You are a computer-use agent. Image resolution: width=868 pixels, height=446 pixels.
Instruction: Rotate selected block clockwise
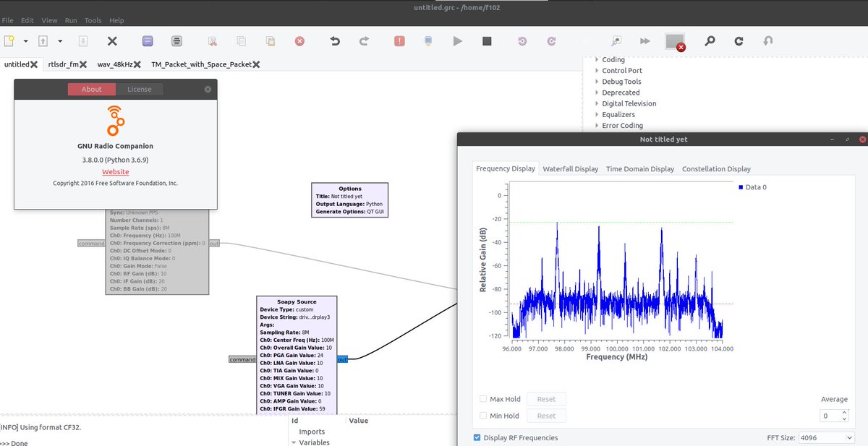click(551, 41)
